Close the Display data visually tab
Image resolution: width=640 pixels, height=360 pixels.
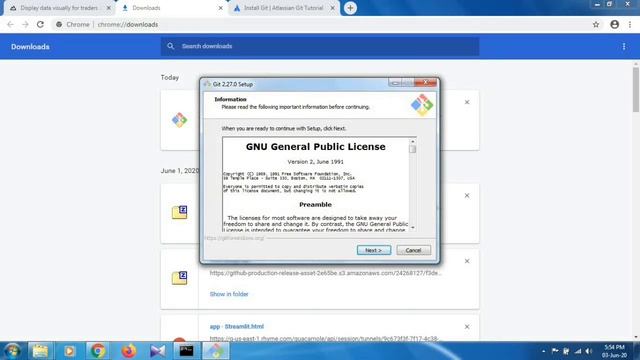pyautogui.click(x=109, y=8)
